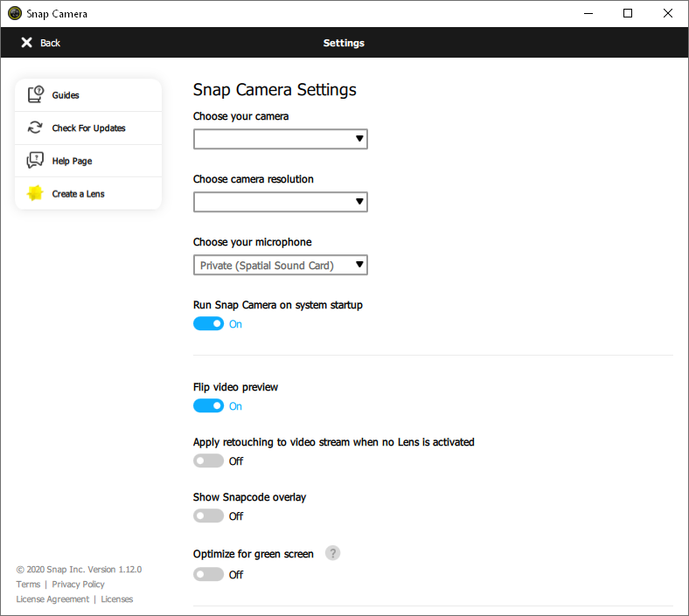Open the Guides sidebar item
Viewport: 689px width, 616px height.
click(x=66, y=95)
